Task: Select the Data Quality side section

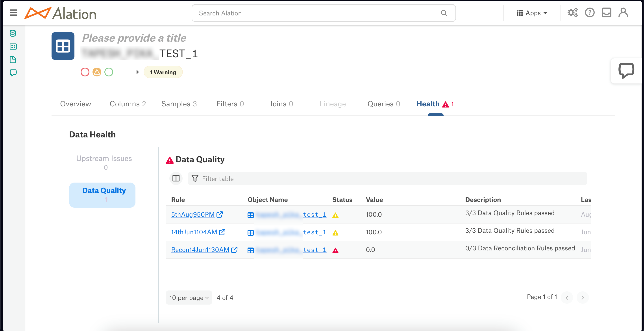Action: point(102,195)
